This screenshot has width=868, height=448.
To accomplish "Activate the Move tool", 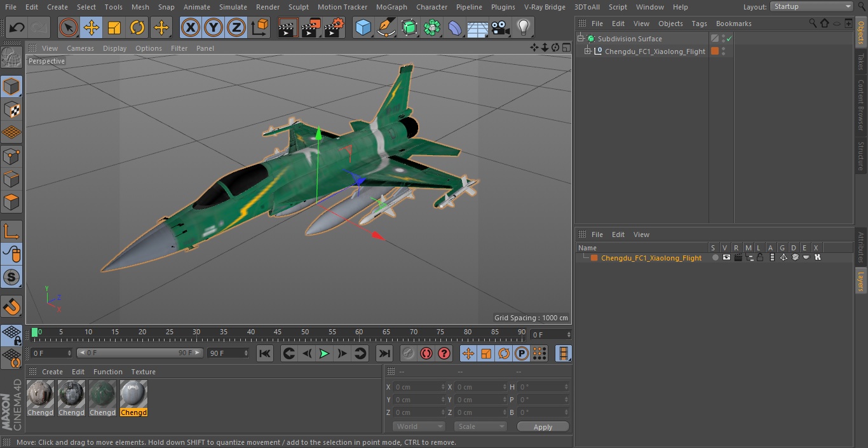I will (92, 27).
